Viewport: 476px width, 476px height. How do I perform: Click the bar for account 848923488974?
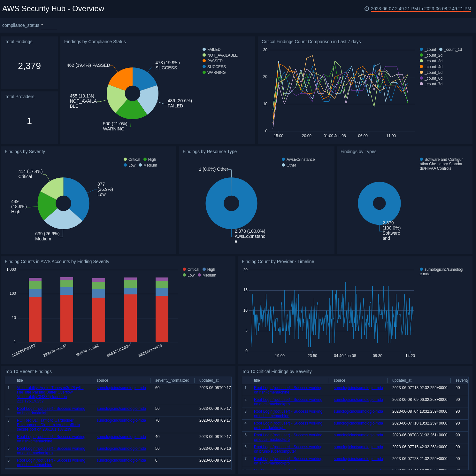click(130, 310)
